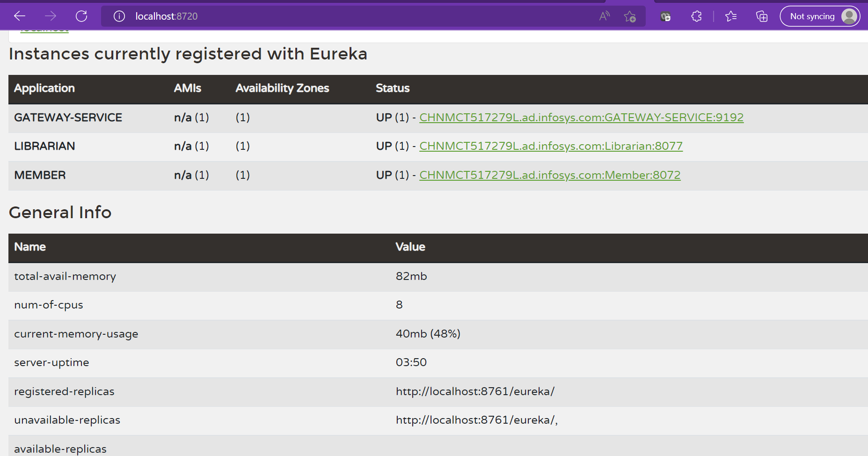Navigate back to the previous page

tap(19, 15)
